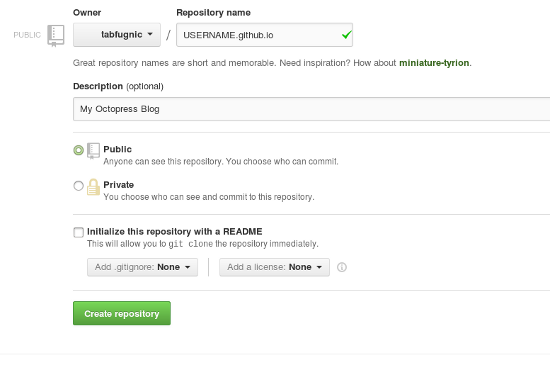Click the padlock icon next to Private option
The width and height of the screenshot is (550, 365).
[93, 187]
